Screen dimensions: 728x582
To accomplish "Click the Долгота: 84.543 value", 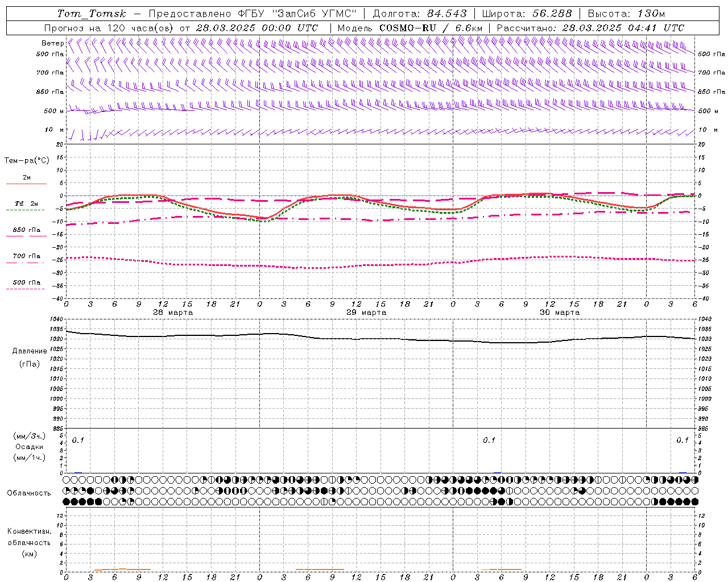I will coord(420,14).
